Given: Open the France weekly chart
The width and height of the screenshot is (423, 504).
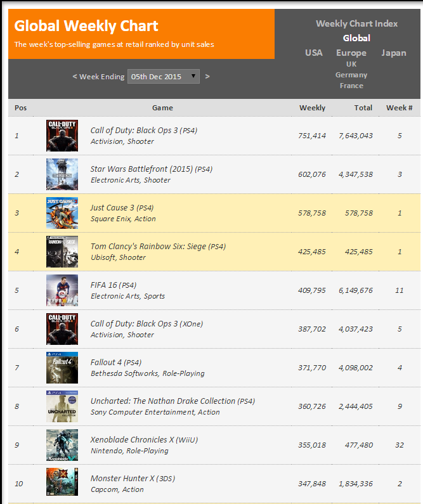Looking at the screenshot, I should click(351, 86).
